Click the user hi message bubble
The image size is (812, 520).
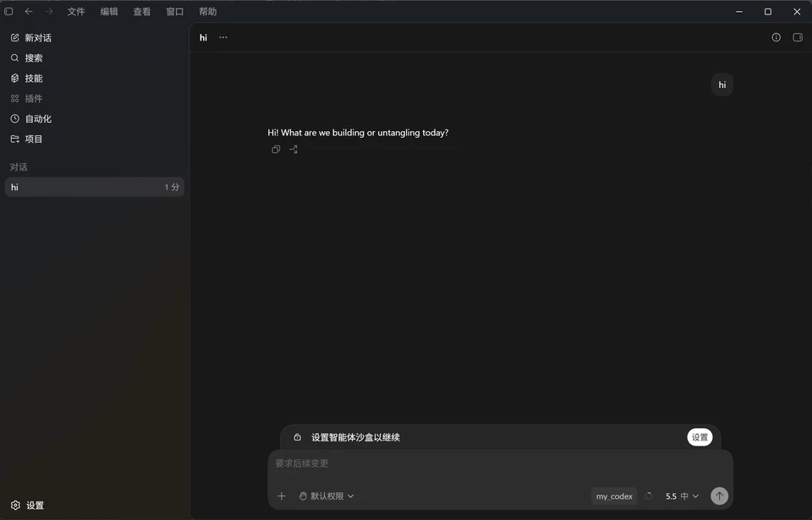tap(721, 85)
